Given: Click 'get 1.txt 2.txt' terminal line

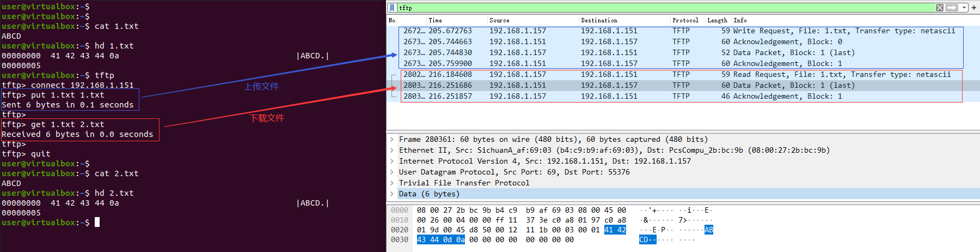Looking at the screenshot, I should (x=53, y=124).
